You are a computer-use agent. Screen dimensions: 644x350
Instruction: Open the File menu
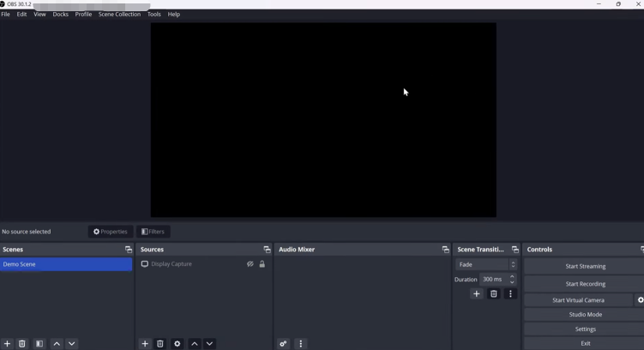coord(5,14)
